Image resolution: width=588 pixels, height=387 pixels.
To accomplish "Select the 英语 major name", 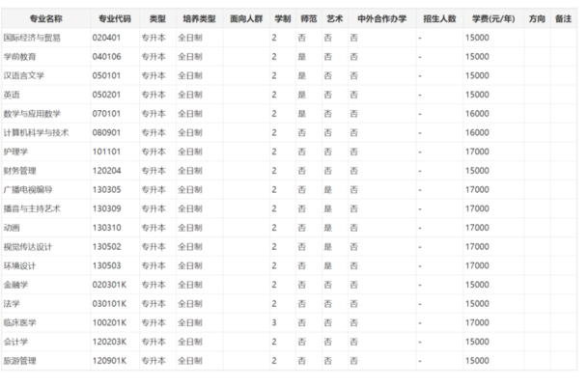I will coord(12,95).
